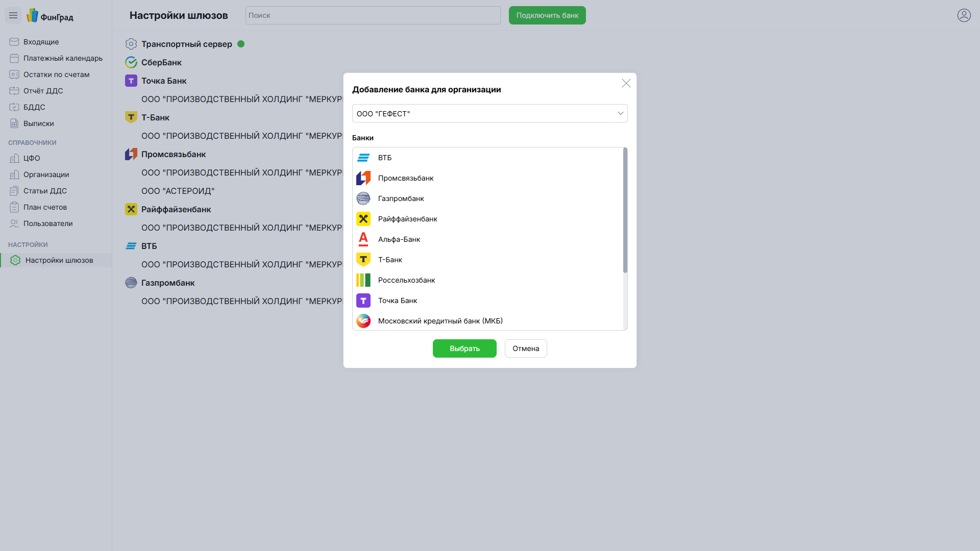Choose the VTB logo in the dialog list

click(x=363, y=158)
